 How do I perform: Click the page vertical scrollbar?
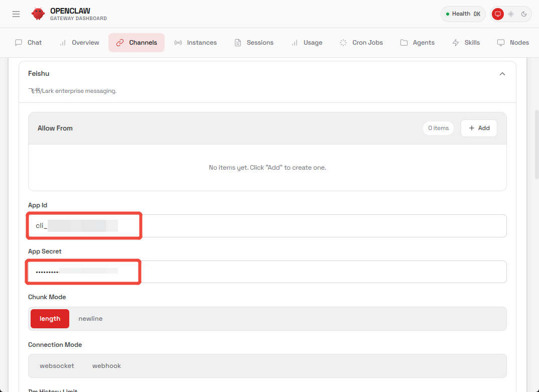point(536,145)
